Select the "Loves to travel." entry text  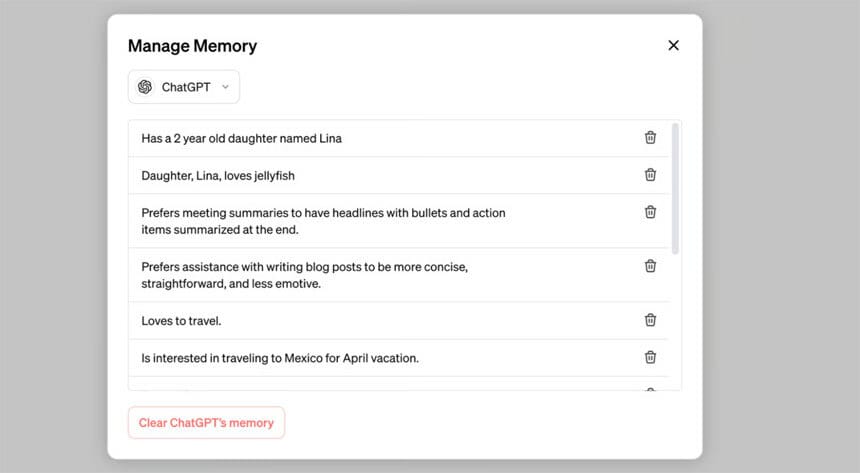[181, 321]
